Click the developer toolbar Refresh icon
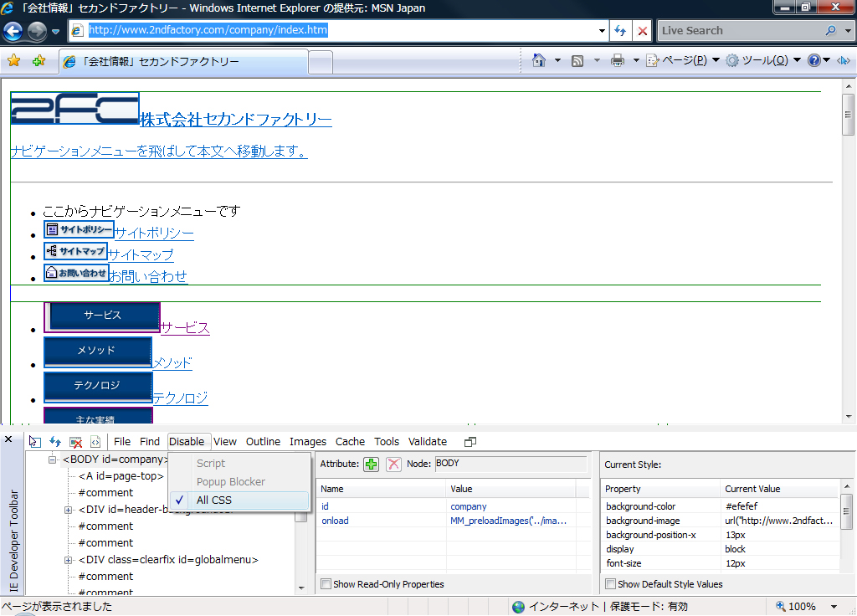Screen dimensions: 857x616 click(55, 442)
